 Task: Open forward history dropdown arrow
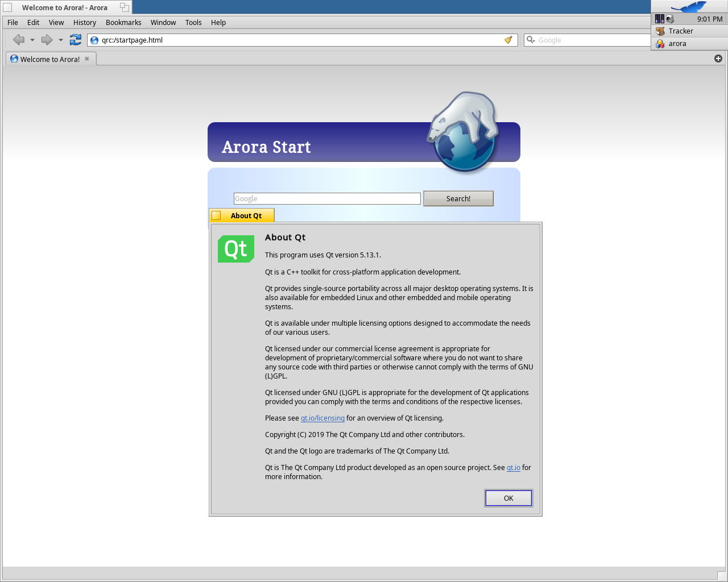click(x=61, y=40)
